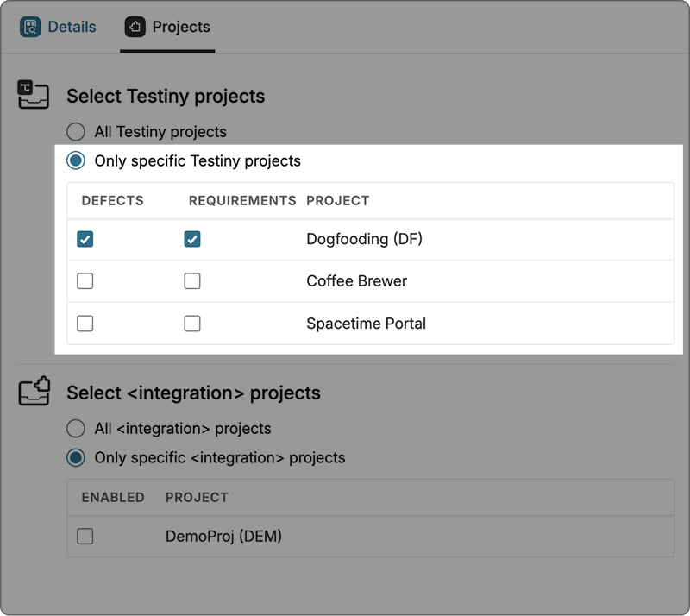The height and width of the screenshot is (616, 690).
Task: Check Requirements for Spacetime Portal
Action: tap(191, 324)
